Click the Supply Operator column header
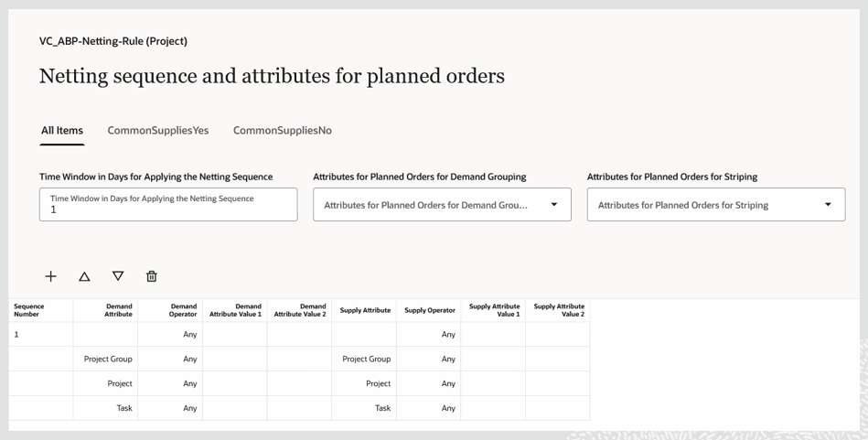 coord(429,311)
